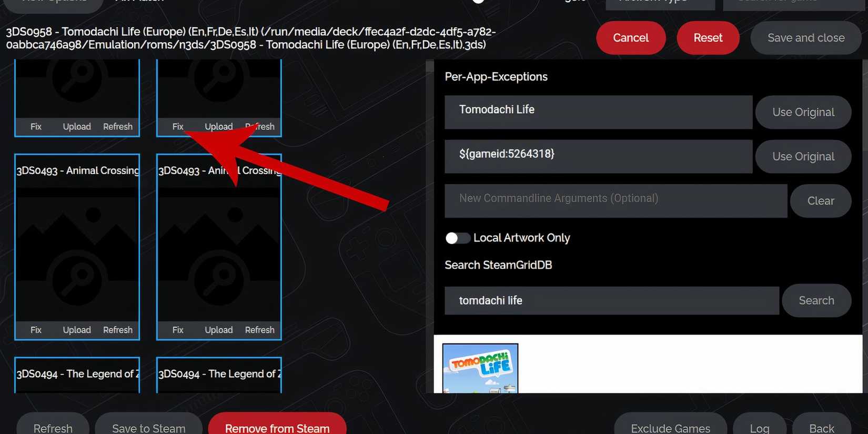Click the red Reset button
The height and width of the screenshot is (434, 868).
click(x=708, y=38)
